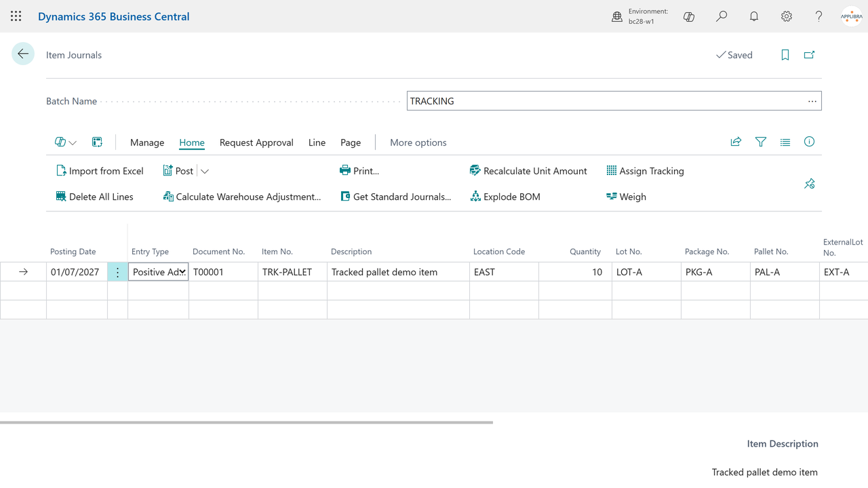The height and width of the screenshot is (488, 868).
Task: Show notifications bell
Action: click(754, 16)
